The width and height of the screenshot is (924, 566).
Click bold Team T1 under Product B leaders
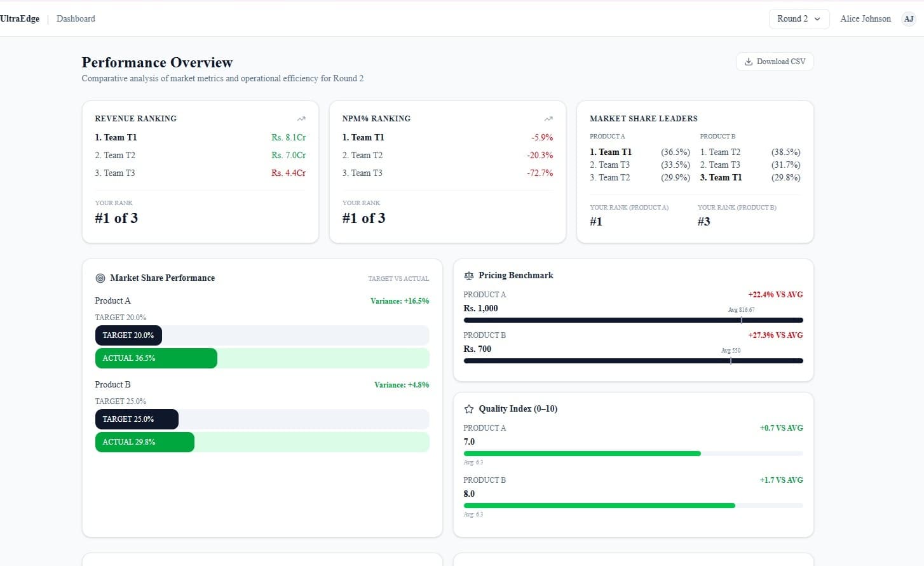[721, 177]
